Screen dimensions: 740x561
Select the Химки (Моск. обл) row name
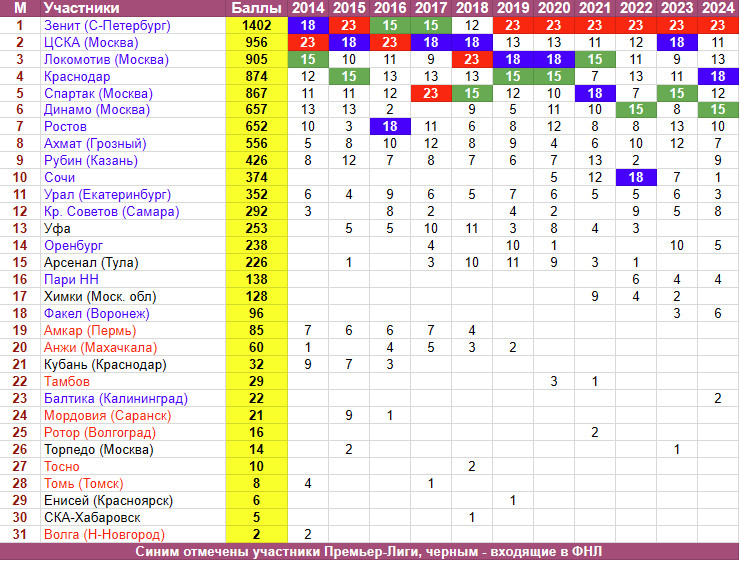[x=100, y=296]
